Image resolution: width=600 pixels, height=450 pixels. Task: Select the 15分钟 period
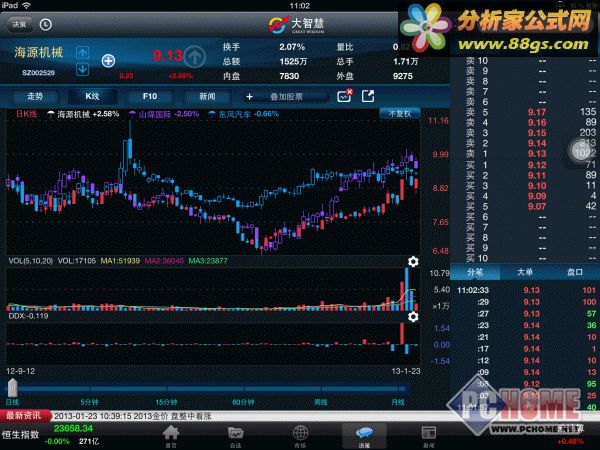pos(166,402)
